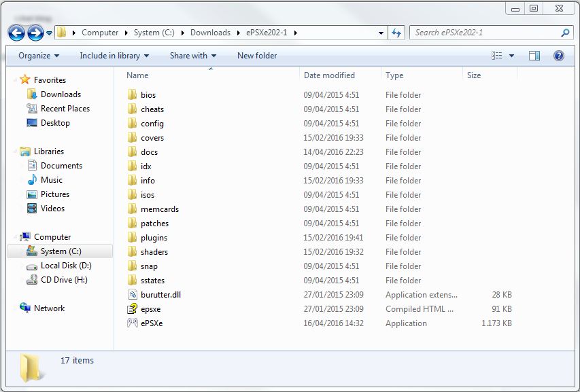580x392 pixels.
Task: Click the Compiled HTML type cell
Action: (x=419, y=309)
